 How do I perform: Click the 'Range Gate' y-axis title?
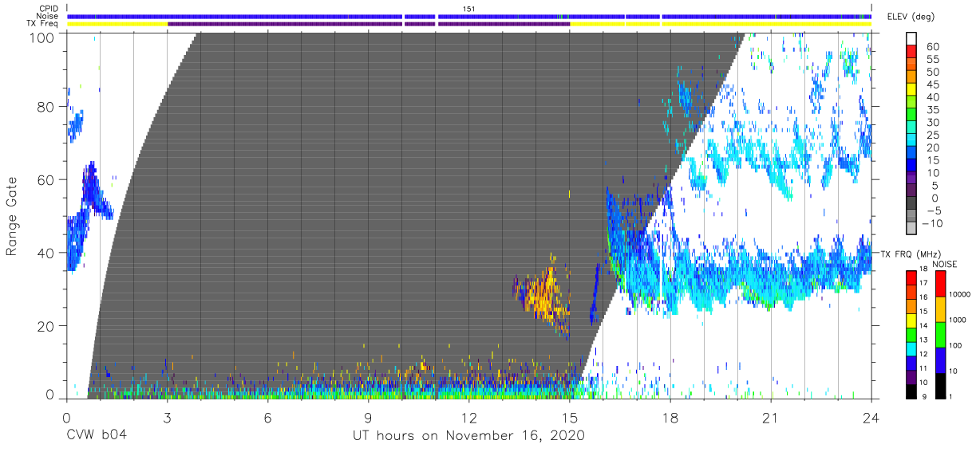[12, 217]
